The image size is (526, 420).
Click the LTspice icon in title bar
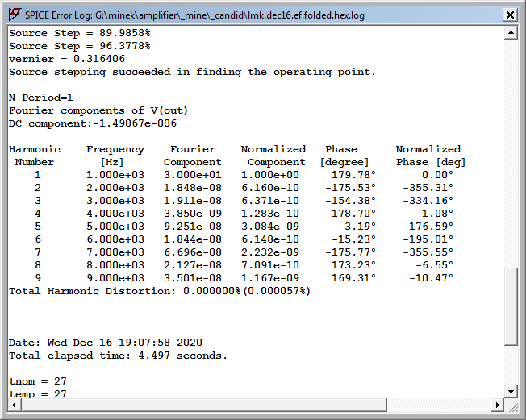[15, 15]
